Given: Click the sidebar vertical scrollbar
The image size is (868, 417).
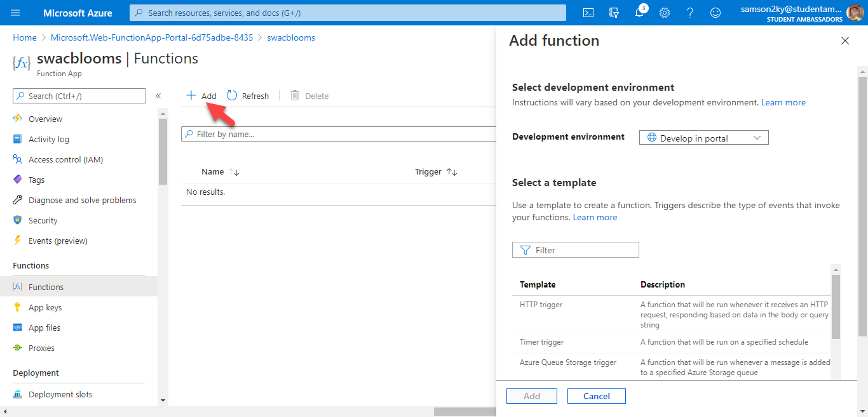Looking at the screenshot, I should tap(163, 151).
